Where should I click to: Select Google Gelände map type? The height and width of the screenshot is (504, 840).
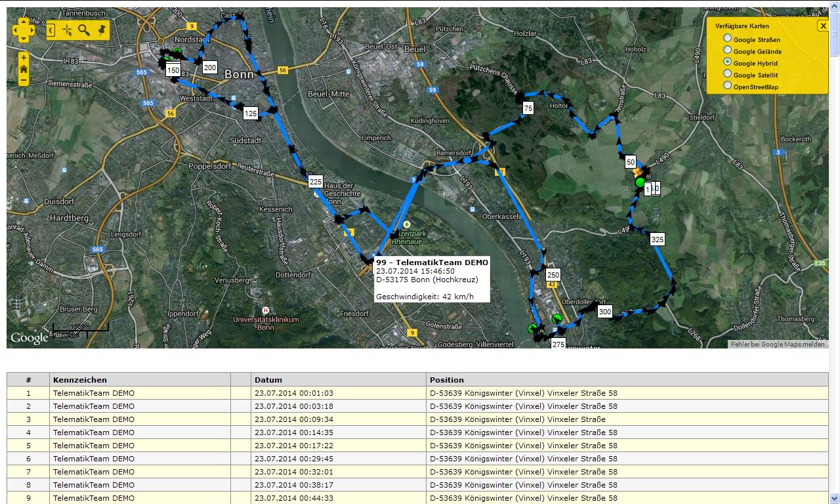727,51
